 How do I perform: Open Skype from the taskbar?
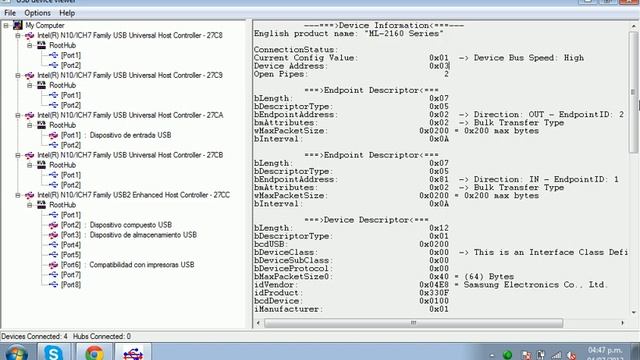[53, 352]
